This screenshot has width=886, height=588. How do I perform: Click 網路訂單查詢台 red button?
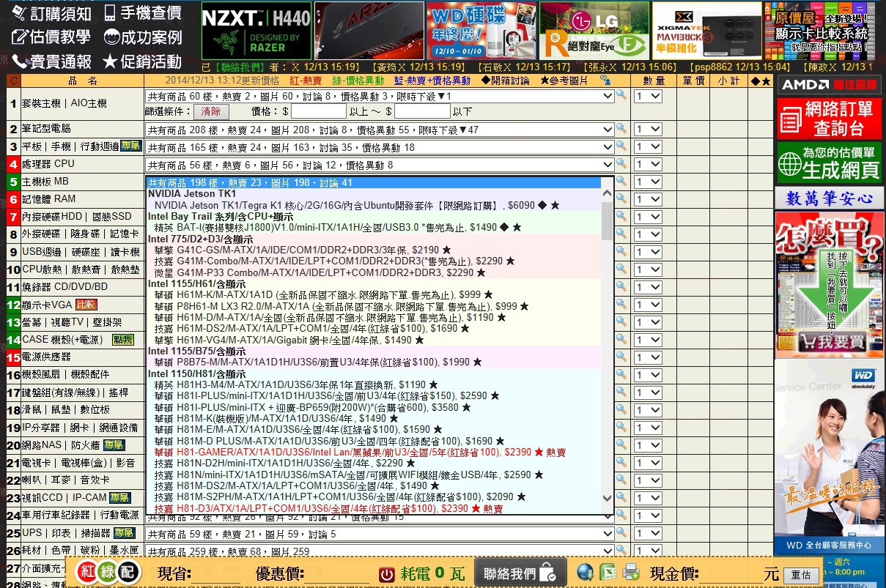tap(829, 119)
